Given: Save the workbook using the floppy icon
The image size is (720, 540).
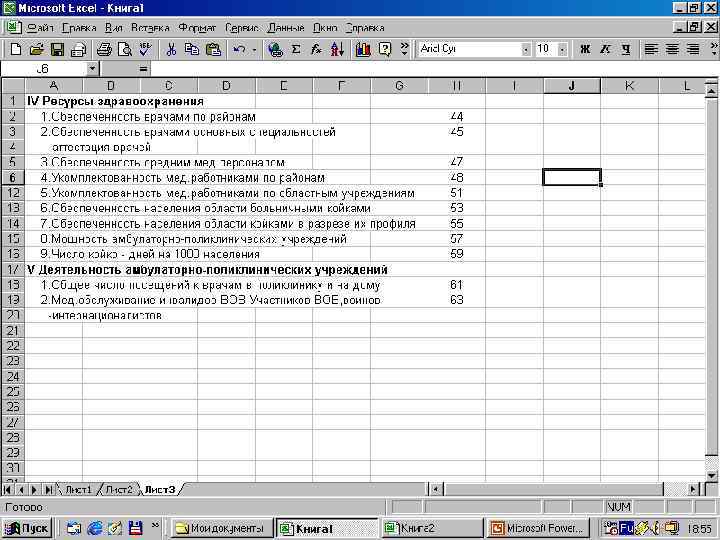Looking at the screenshot, I should pos(57,49).
